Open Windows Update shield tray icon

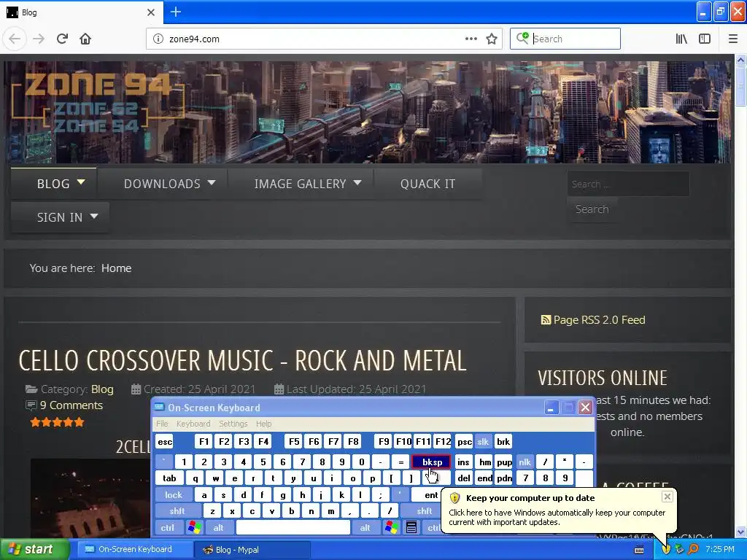(x=666, y=549)
